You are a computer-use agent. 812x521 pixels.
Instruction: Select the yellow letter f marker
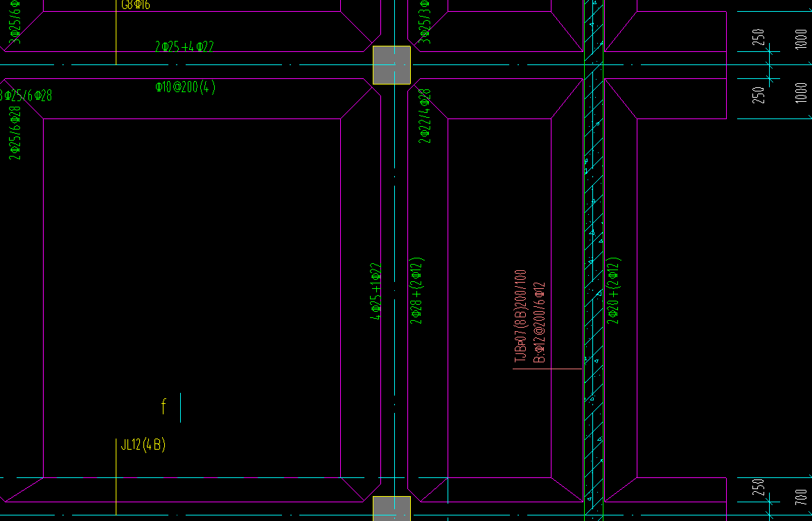[164, 406]
